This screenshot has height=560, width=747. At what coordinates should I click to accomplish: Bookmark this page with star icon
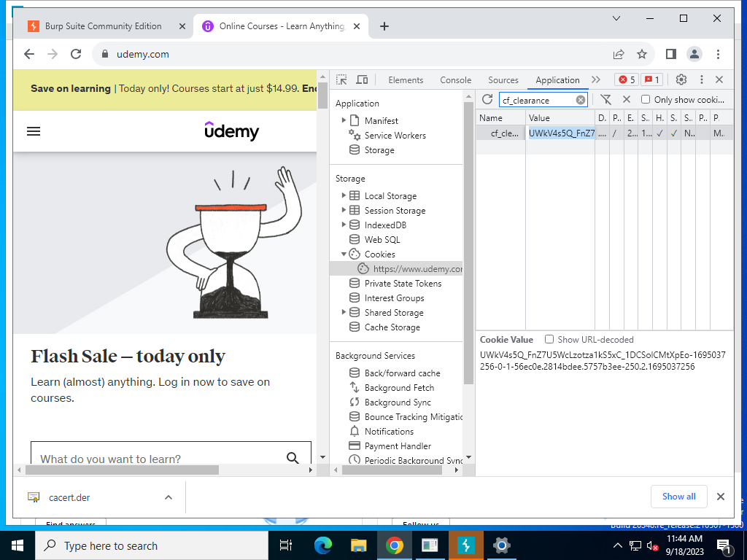tap(642, 54)
